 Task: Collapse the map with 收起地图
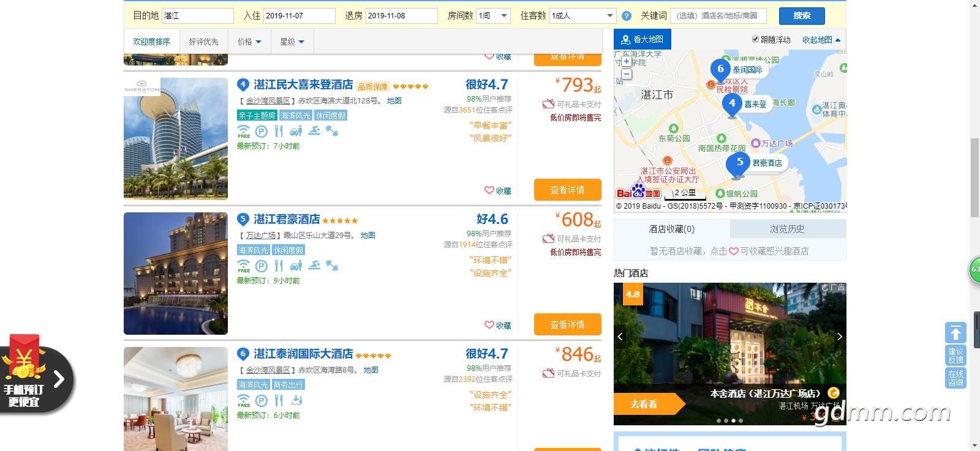pos(821,40)
